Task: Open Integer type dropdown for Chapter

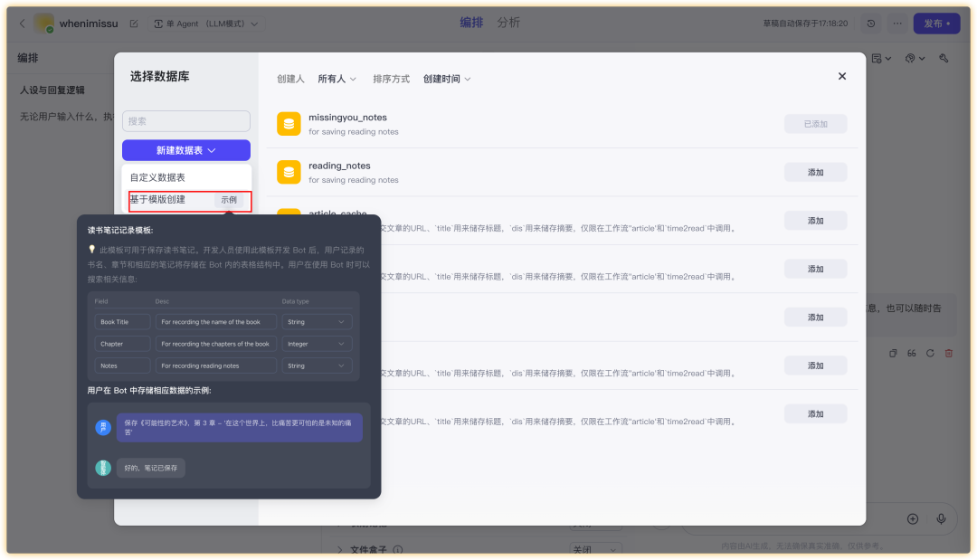Action: pos(317,344)
